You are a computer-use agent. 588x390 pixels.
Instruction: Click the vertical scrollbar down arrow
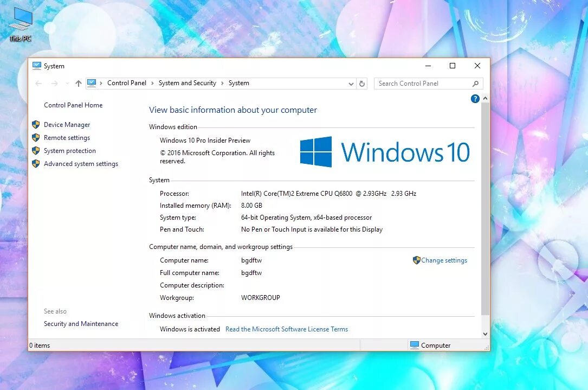coord(486,334)
